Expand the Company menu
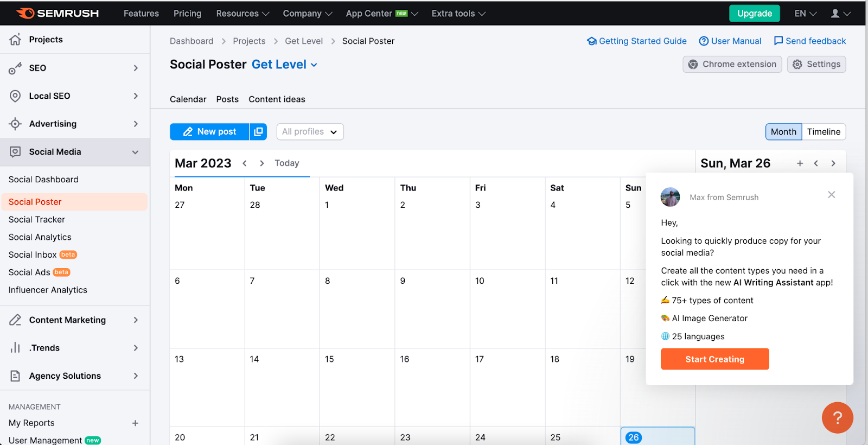Image resolution: width=868 pixels, height=445 pixels. [x=308, y=14]
